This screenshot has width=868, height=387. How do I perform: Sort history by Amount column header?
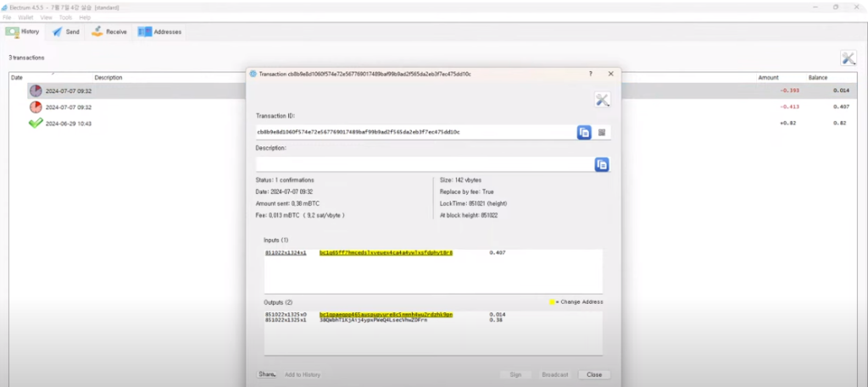(768, 77)
